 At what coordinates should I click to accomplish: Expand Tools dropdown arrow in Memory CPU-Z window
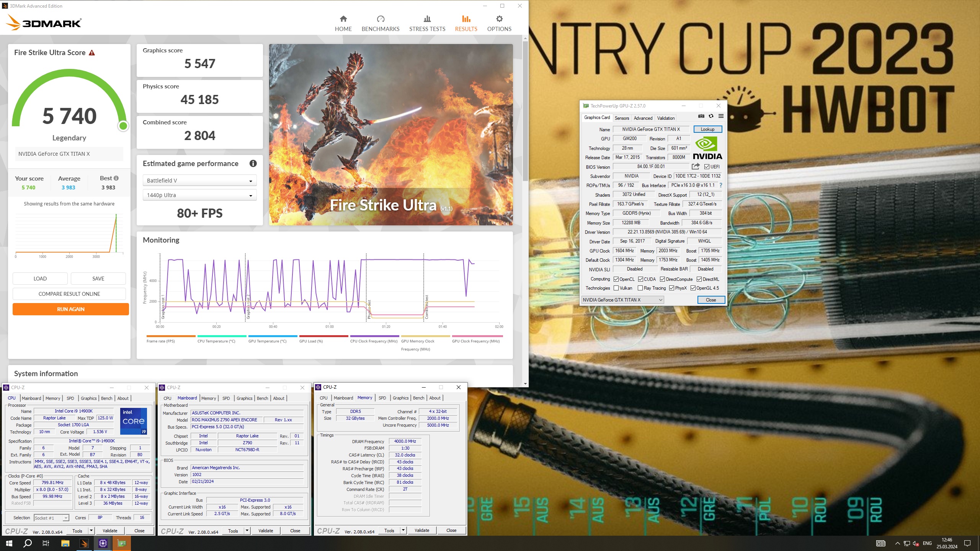403,530
